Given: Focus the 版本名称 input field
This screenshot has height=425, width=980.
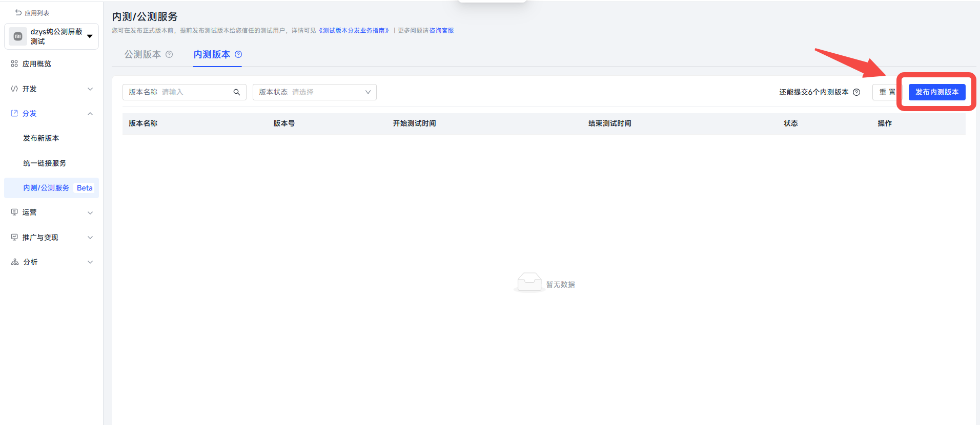Looking at the screenshot, I should pos(185,92).
